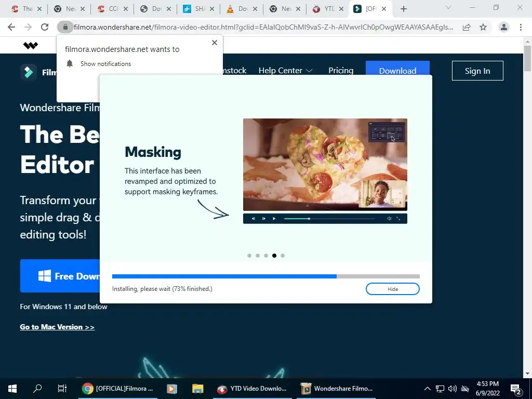Screen dimensions: 532x399
Task: Click the installation progress bar
Action: click(x=265, y=276)
